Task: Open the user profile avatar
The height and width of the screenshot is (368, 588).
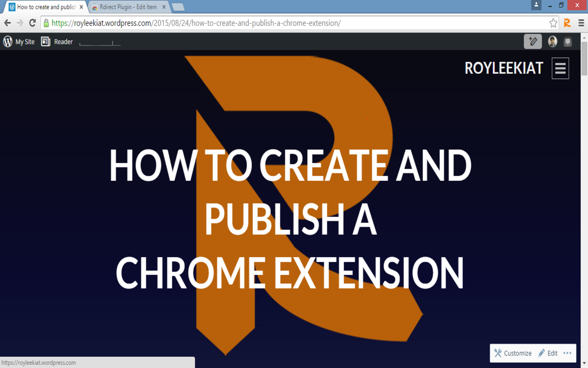Action: (x=553, y=41)
